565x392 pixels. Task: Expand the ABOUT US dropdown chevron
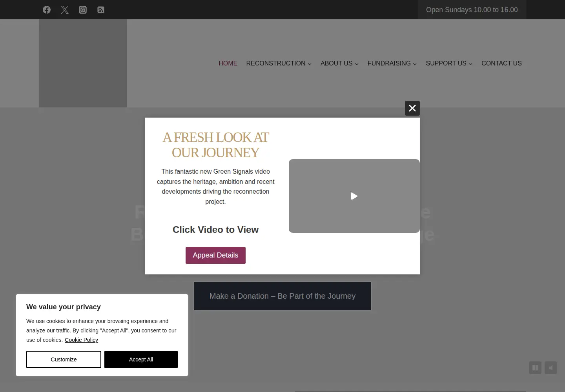click(357, 64)
